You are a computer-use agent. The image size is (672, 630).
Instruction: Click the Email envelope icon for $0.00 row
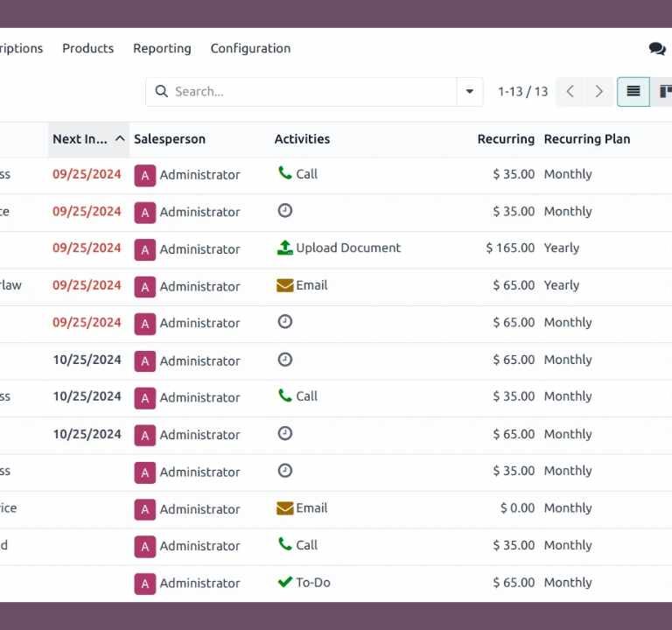[x=284, y=508]
